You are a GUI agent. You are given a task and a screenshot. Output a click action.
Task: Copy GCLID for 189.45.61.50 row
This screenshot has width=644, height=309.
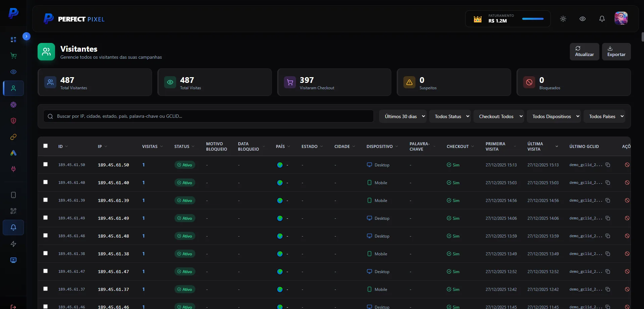[608, 165]
